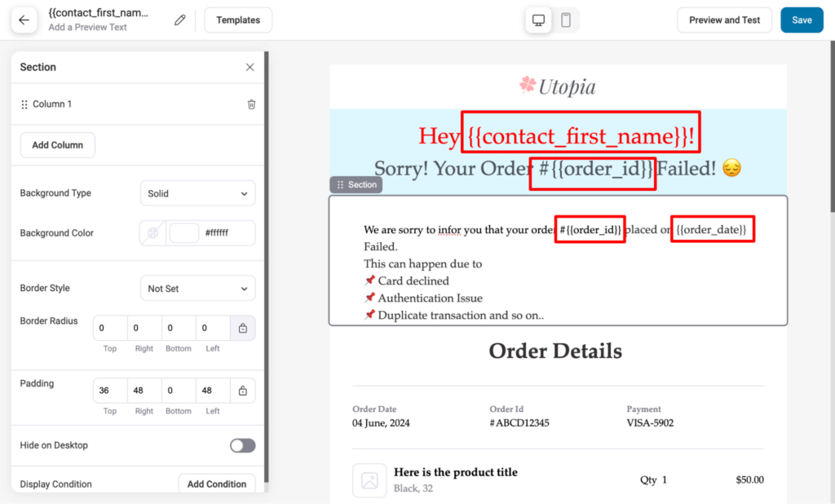Image resolution: width=835 pixels, height=504 pixels.
Task: Click the Column 1 drag handle
Action: (24, 104)
